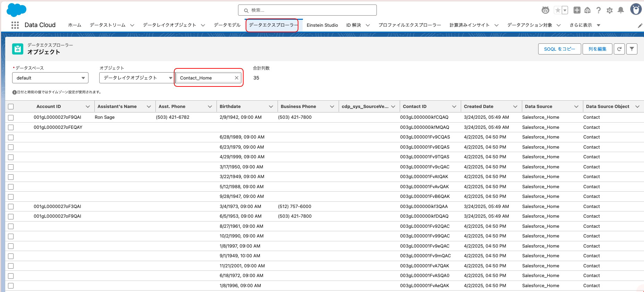Click the timezone info icon
The height and width of the screenshot is (292, 644).
15,92
